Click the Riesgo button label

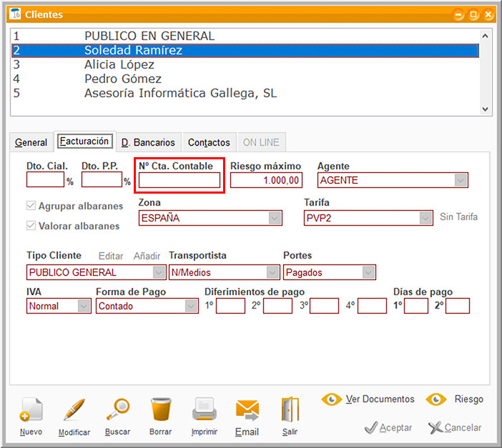[x=468, y=399]
